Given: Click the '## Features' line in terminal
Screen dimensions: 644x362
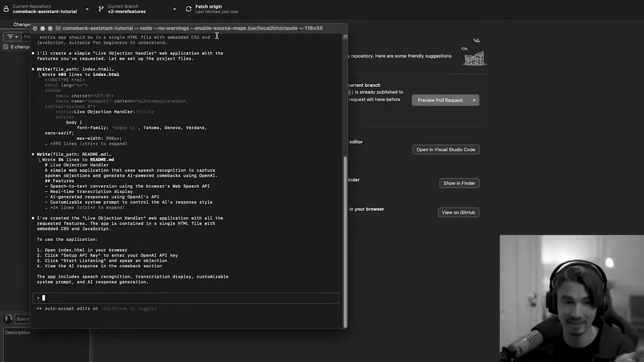Looking at the screenshot, I should click(59, 181).
